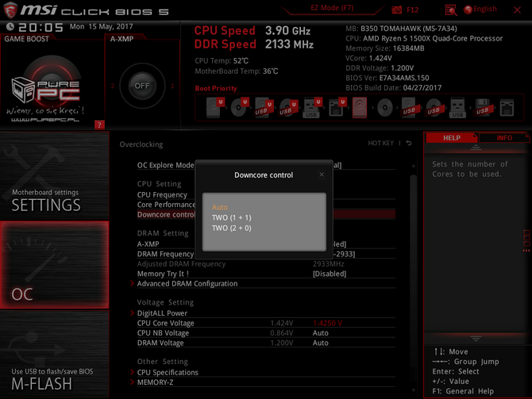Select the A-XMP row under DRAM Setting
This screenshot has width=532, height=399.
tap(266, 244)
